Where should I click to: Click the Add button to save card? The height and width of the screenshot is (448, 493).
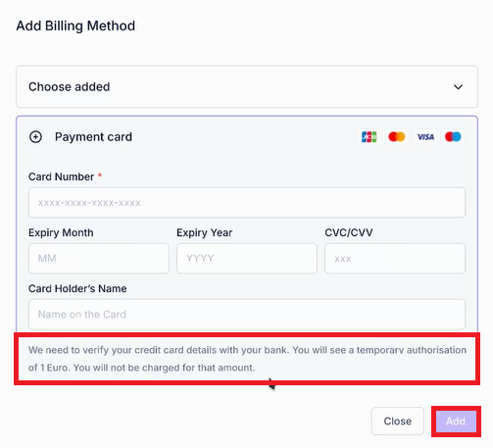[x=456, y=421]
